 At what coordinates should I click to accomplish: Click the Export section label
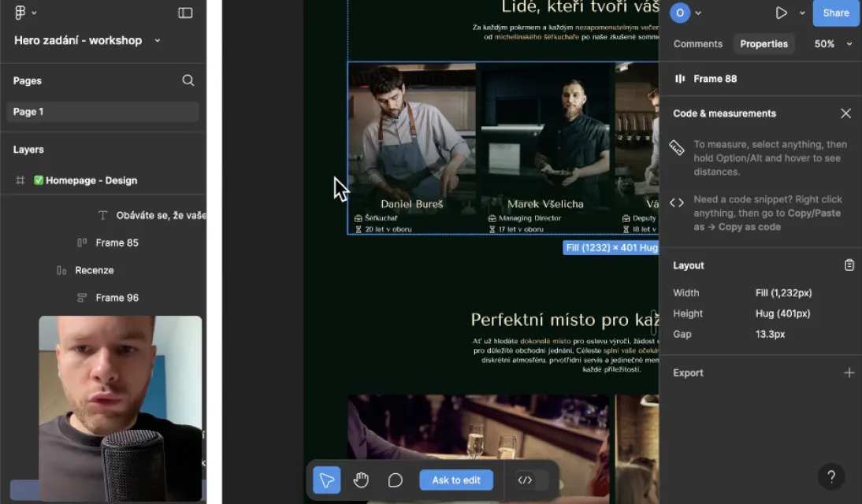688,372
